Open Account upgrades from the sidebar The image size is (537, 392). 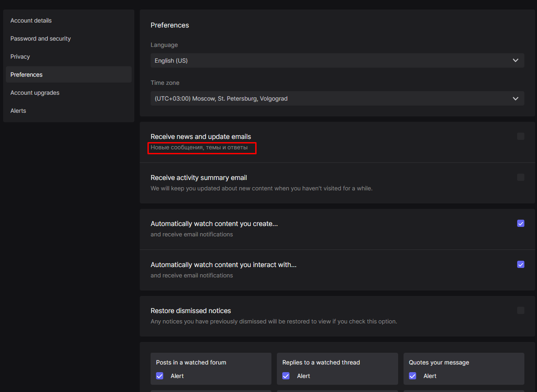[x=35, y=93]
